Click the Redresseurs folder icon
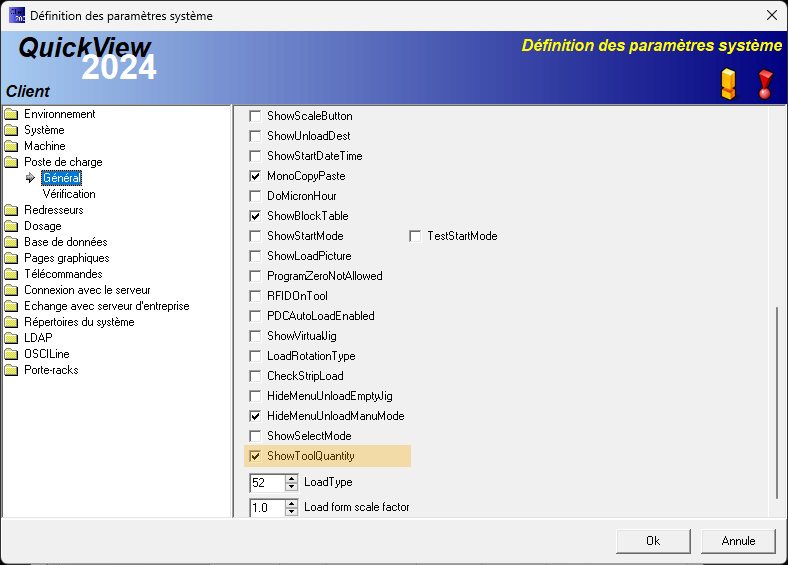Viewport: 788px width, 565px height. [x=11, y=210]
